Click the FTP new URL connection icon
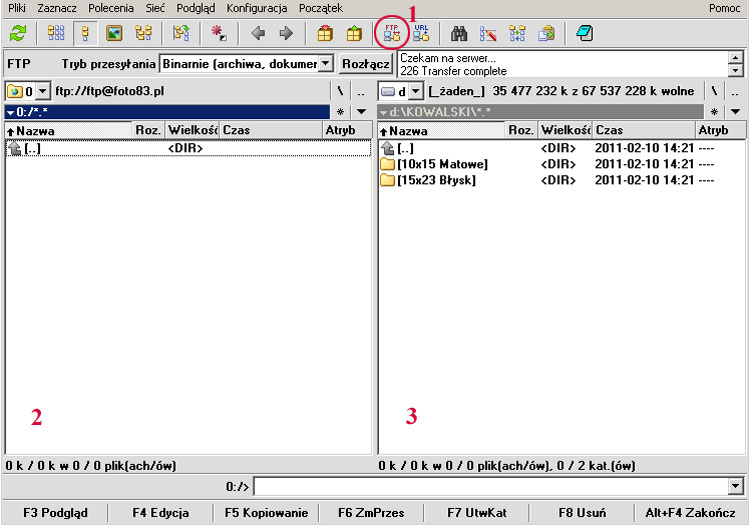Image resolution: width=749 pixels, height=525 pixels. point(421,33)
